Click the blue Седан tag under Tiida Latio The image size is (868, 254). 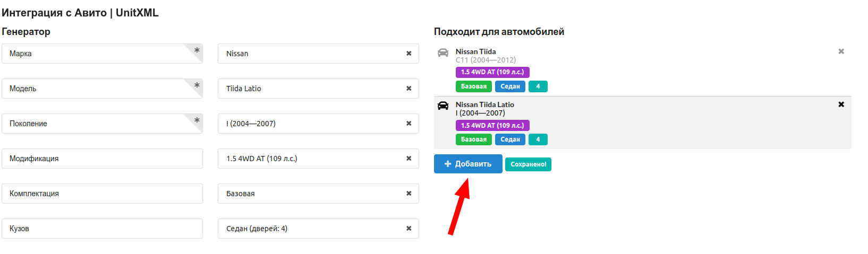coord(510,139)
